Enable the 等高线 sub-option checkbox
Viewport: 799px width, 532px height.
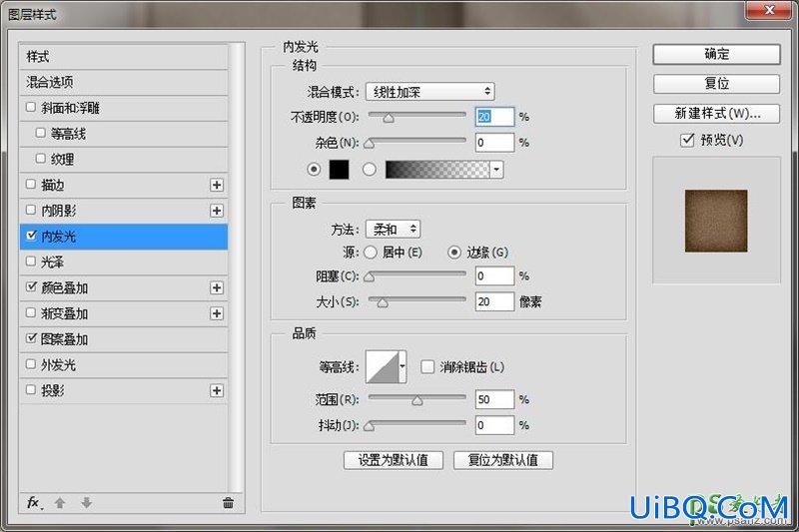point(40,133)
